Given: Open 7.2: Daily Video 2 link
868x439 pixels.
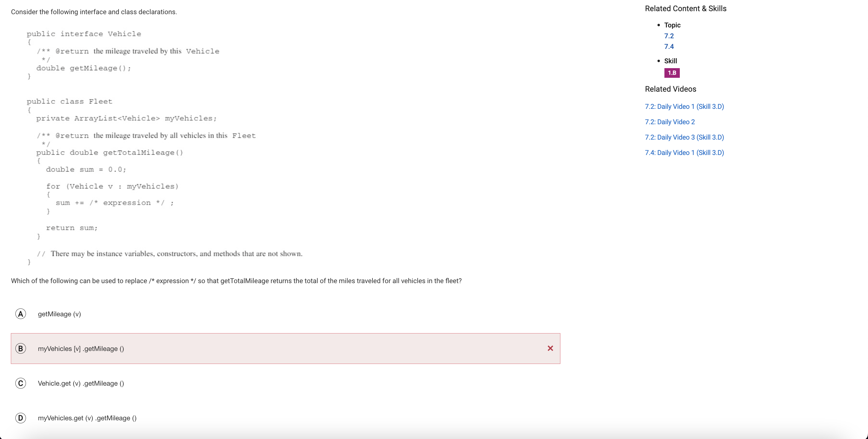Looking at the screenshot, I should (x=670, y=122).
